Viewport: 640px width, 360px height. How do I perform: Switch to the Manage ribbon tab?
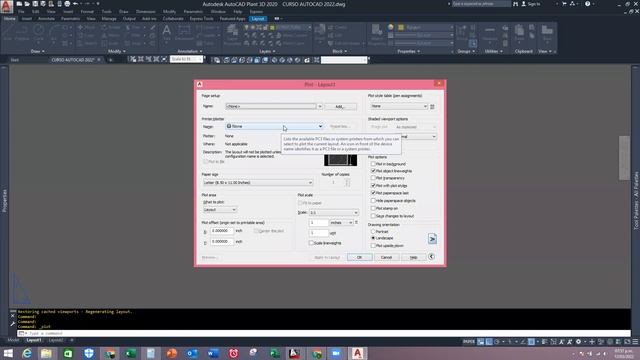coord(109,19)
